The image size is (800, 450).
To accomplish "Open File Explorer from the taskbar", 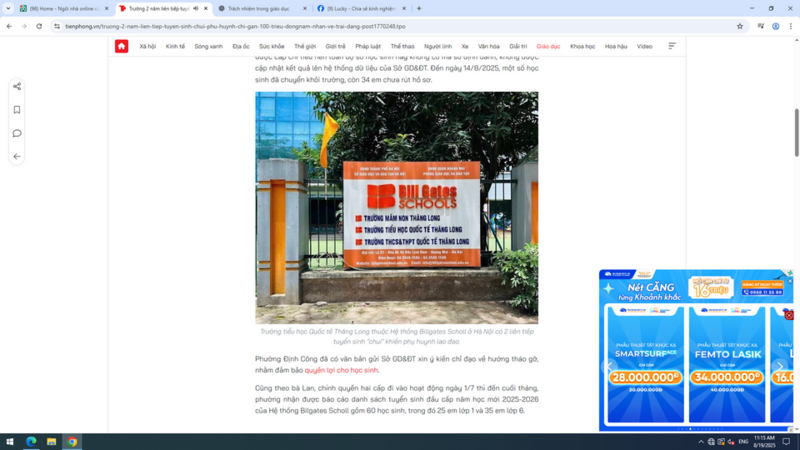I will pos(52,442).
